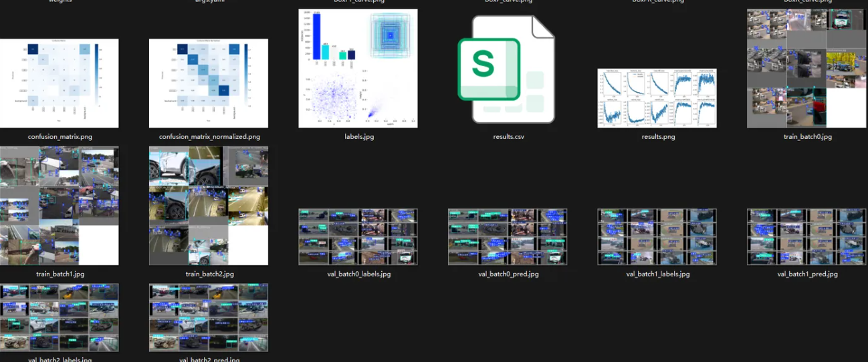Click the file name "confusion_matrix_normalized.png"

click(209, 137)
